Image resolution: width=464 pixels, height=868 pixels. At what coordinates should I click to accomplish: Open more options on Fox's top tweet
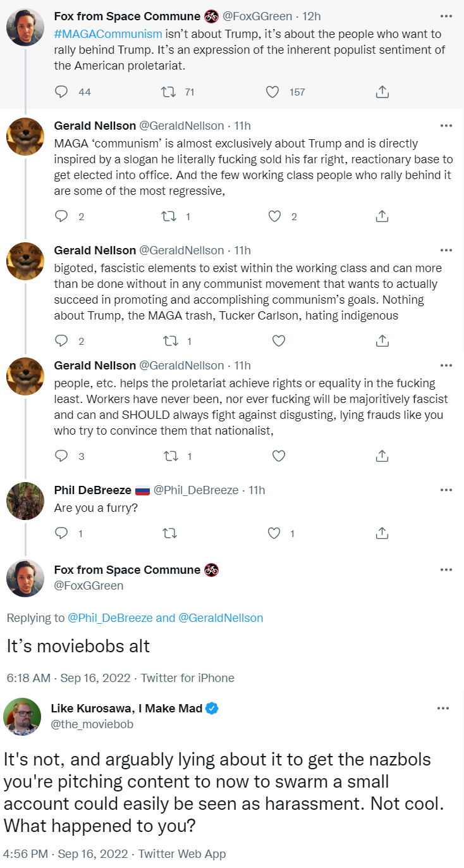pyautogui.click(x=446, y=15)
